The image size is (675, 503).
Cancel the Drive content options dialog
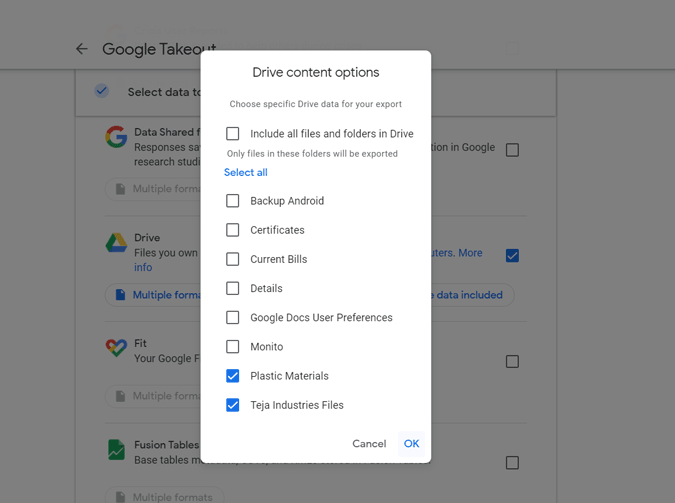click(x=369, y=444)
